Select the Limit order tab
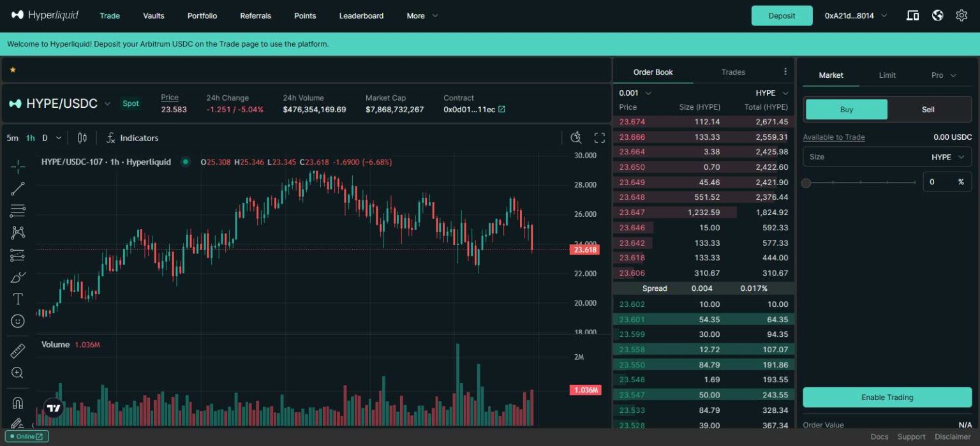 887,75
